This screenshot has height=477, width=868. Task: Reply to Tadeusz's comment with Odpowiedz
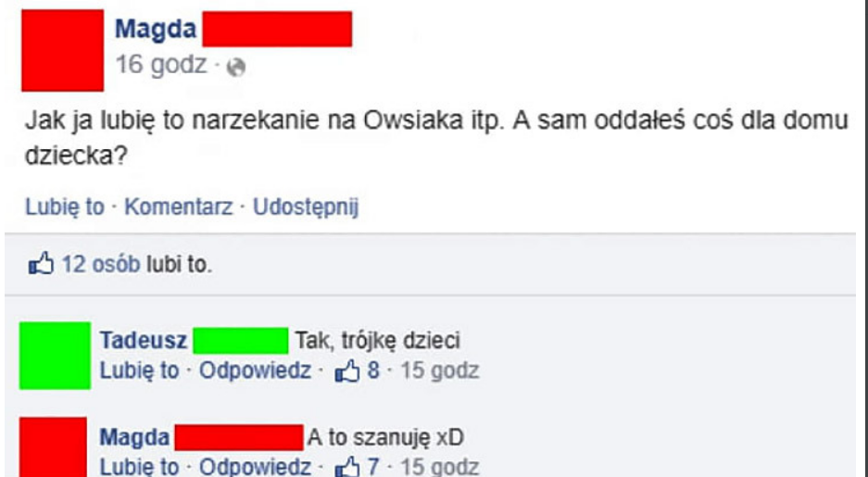255,370
